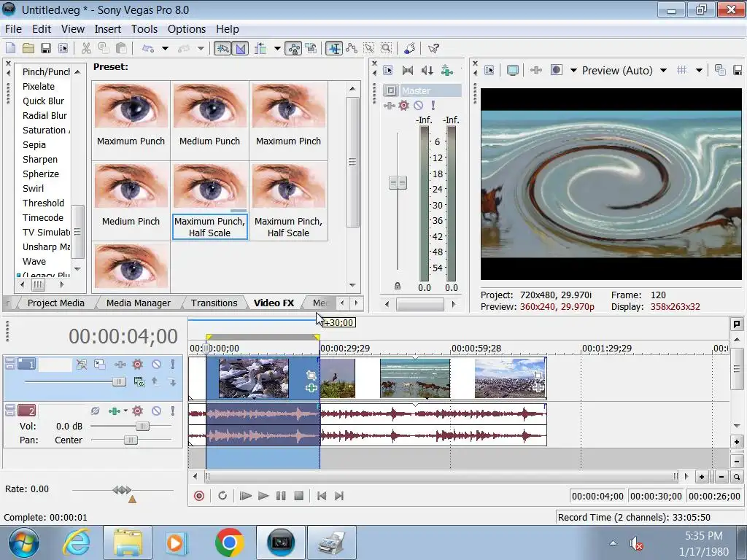Open Auto Ripple mode dropdown arrow

point(277,48)
